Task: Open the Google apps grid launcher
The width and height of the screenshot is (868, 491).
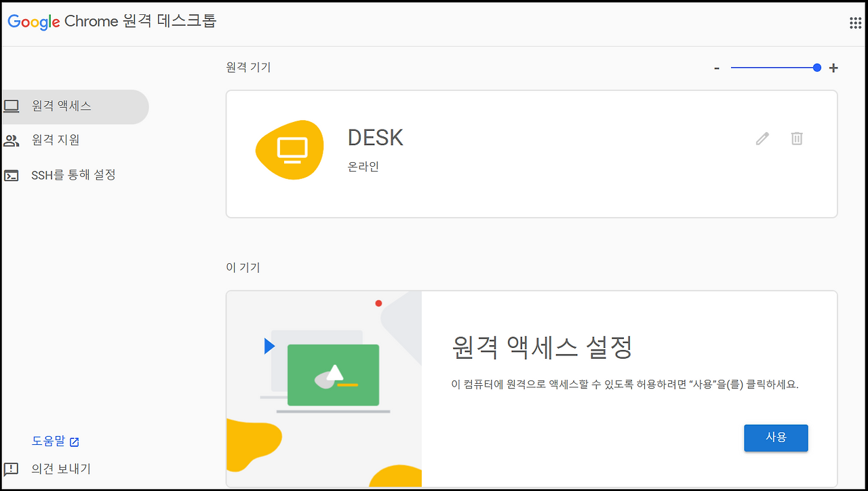Action: click(855, 23)
